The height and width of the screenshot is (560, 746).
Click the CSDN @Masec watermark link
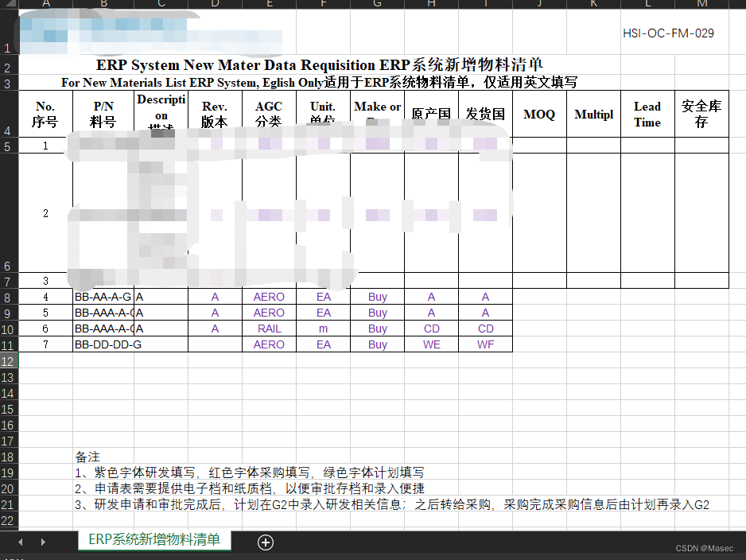705,548
